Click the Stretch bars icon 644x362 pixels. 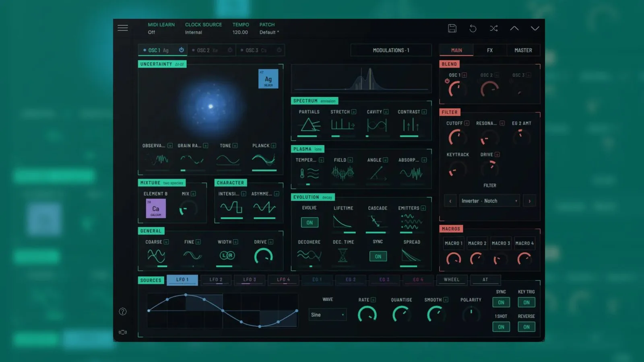tap(343, 125)
